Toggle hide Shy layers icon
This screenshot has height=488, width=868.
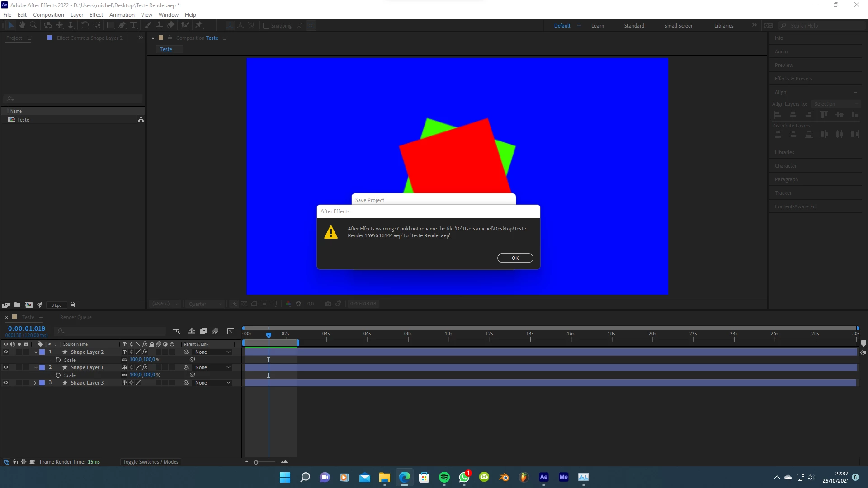point(192,331)
